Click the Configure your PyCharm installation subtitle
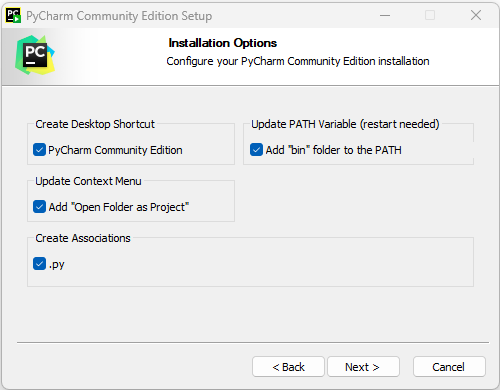The width and height of the screenshot is (500, 390). click(298, 61)
